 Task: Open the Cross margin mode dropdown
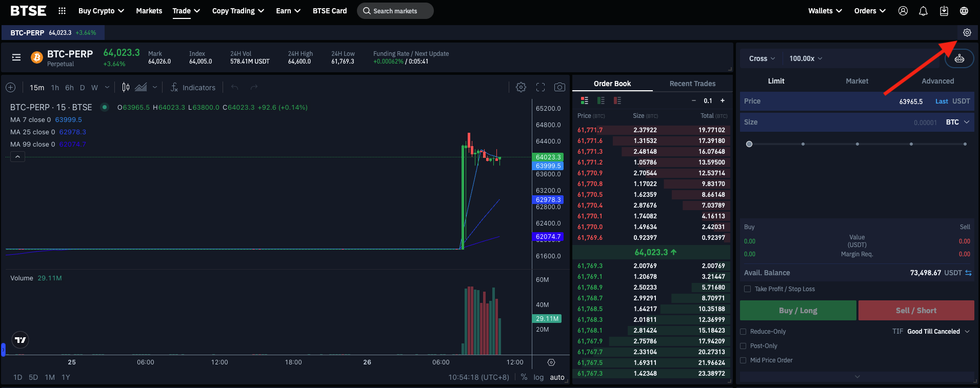pyautogui.click(x=762, y=58)
